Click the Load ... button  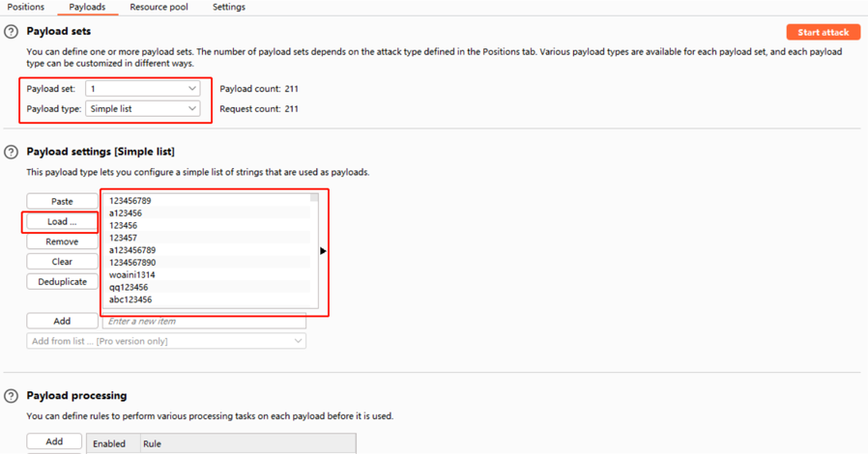coord(62,222)
